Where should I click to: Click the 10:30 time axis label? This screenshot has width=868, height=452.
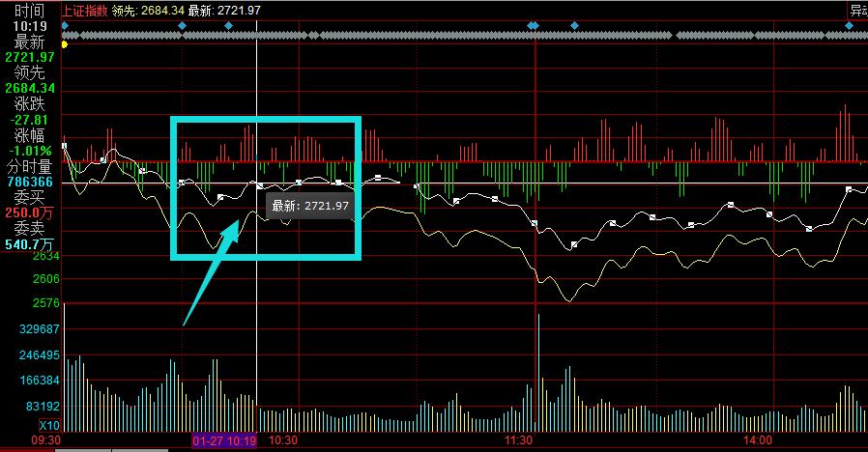pos(283,440)
